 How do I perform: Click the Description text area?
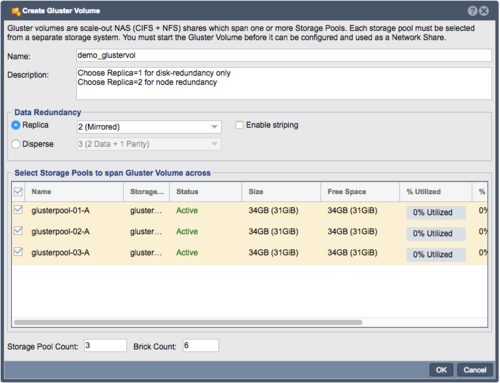click(x=284, y=83)
